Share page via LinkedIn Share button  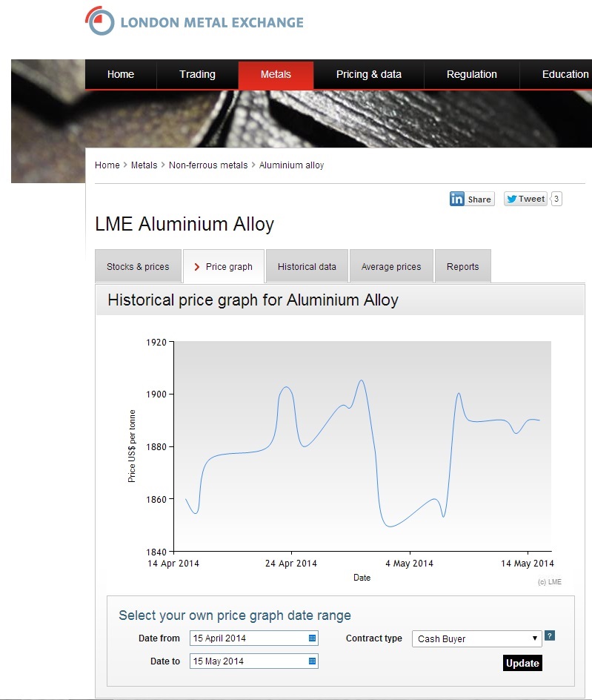(471, 199)
